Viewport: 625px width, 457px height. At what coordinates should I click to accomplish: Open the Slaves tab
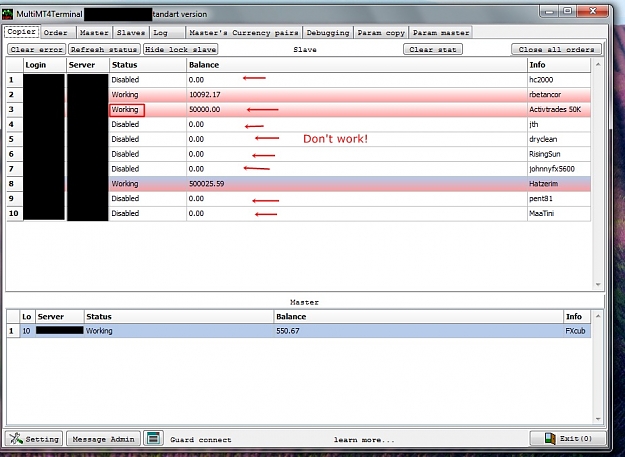[x=131, y=33]
